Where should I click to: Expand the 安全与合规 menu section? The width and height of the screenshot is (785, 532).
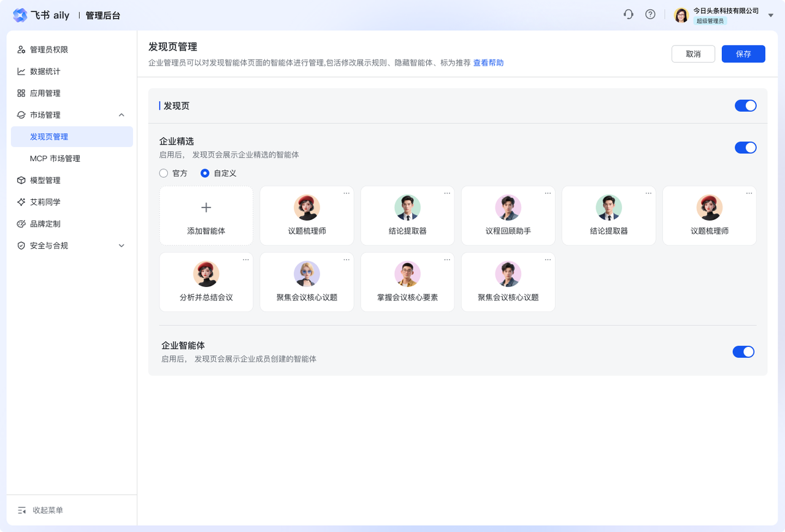tap(121, 246)
